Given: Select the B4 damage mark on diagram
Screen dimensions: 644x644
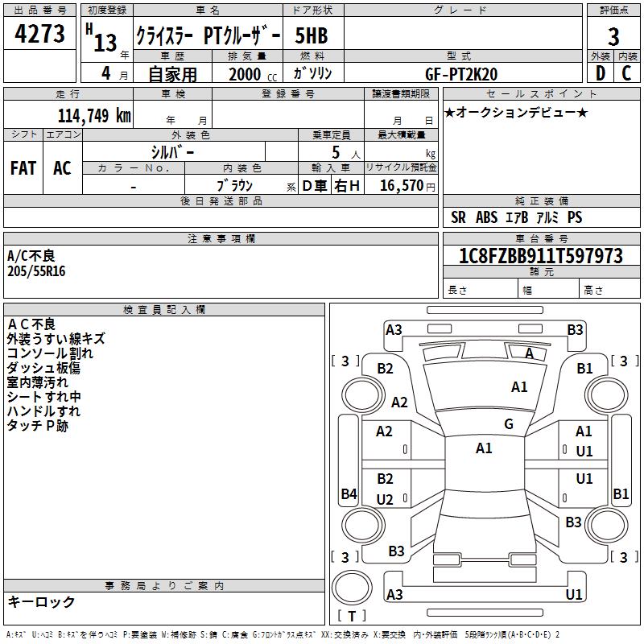Looking at the screenshot, I should (x=349, y=494).
